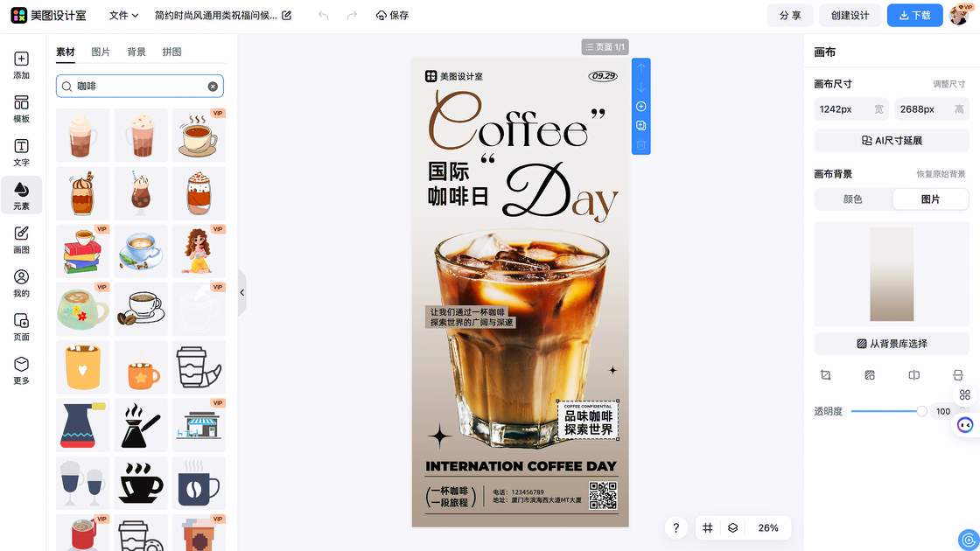Switch canvas background to 颜色 mode
The height and width of the screenshot is (551, 980).
(852, 199)
